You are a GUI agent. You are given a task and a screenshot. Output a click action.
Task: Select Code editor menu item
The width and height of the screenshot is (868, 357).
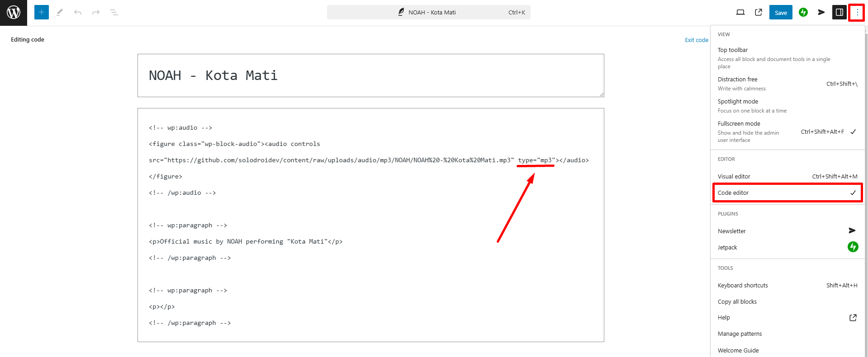[x=787, y=193]
